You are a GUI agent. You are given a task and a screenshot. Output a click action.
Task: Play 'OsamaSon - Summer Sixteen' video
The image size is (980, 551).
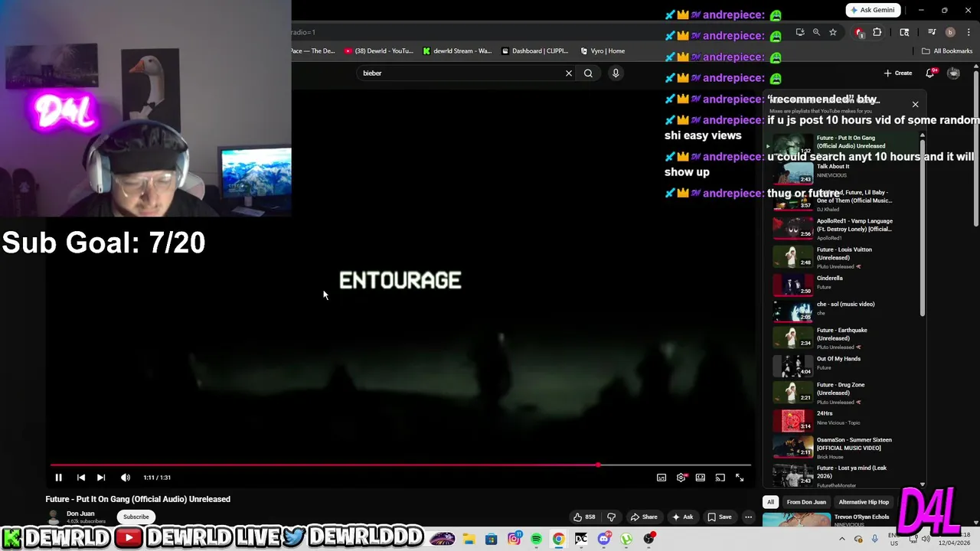pyautogui.click(x=844, y=448)
